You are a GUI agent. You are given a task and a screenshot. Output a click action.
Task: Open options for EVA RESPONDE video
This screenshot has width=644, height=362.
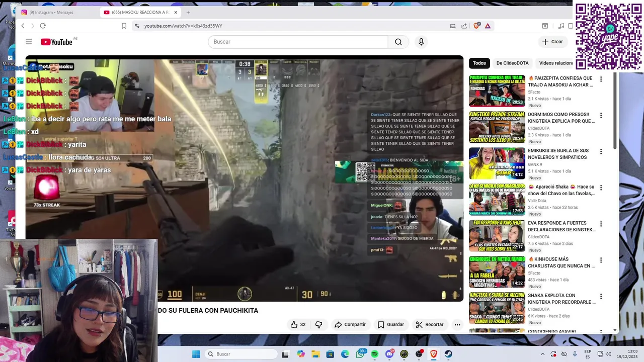601,224
